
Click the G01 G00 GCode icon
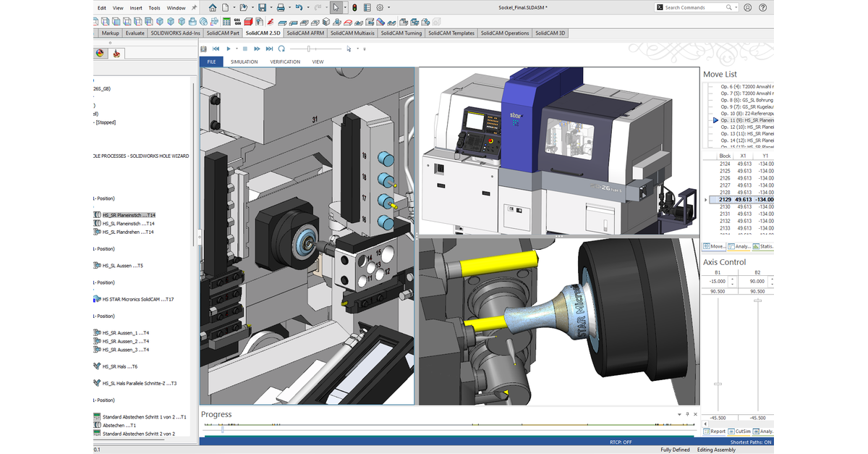click(237, 22)
